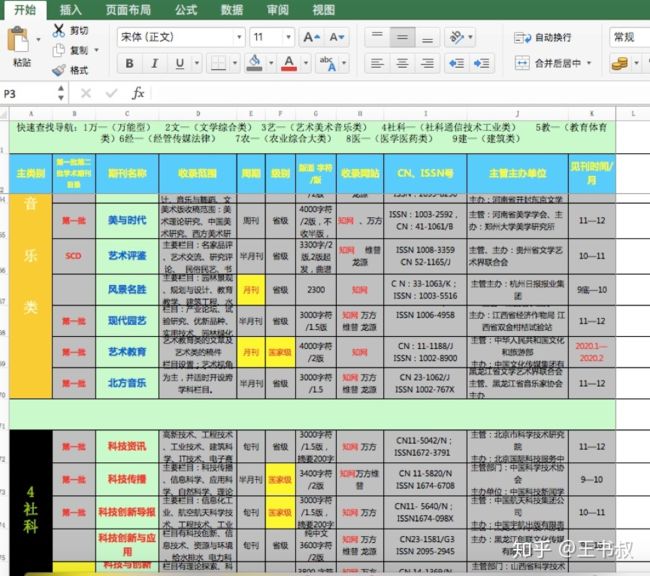The height and width of the screenshot is (576, 650).
Task: Select the 美与时代 journal cell
Action: coord(127,220)
